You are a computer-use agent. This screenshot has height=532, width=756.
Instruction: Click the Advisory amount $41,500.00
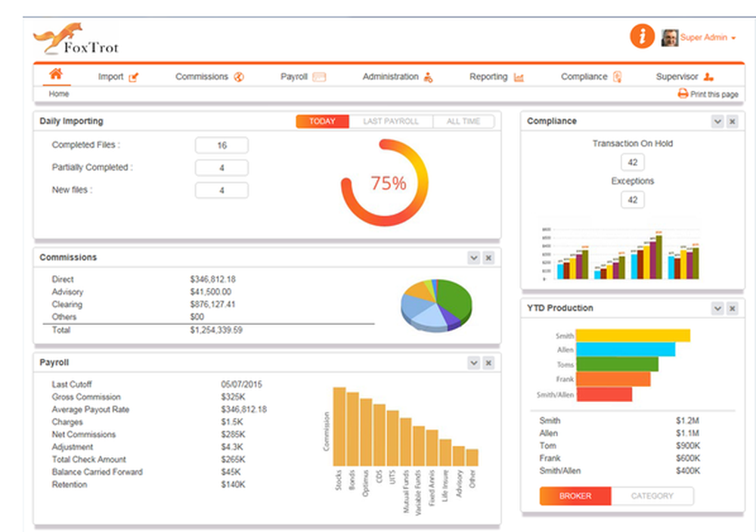click(x=211, y=292)
